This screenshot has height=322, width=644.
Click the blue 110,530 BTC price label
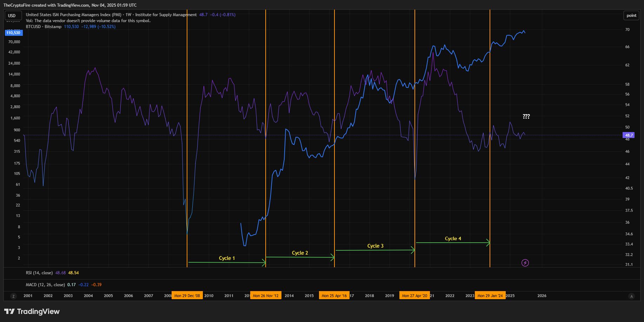click(x=13, y=33)
